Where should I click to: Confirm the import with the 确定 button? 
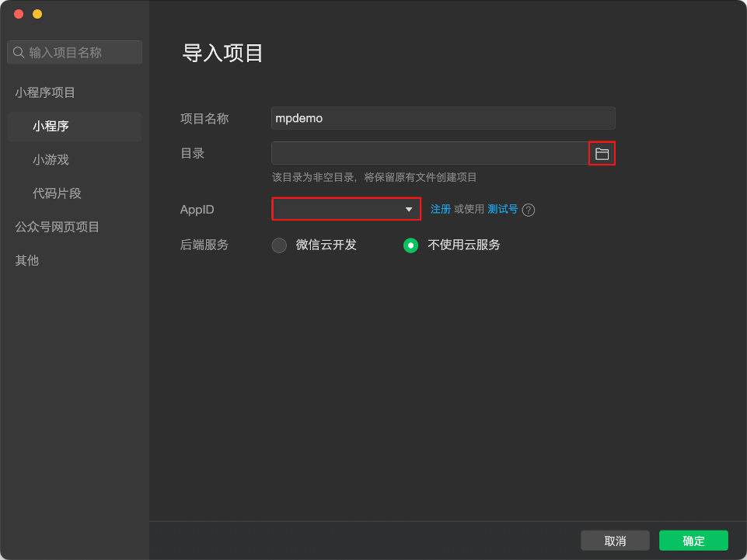(693, 540)
